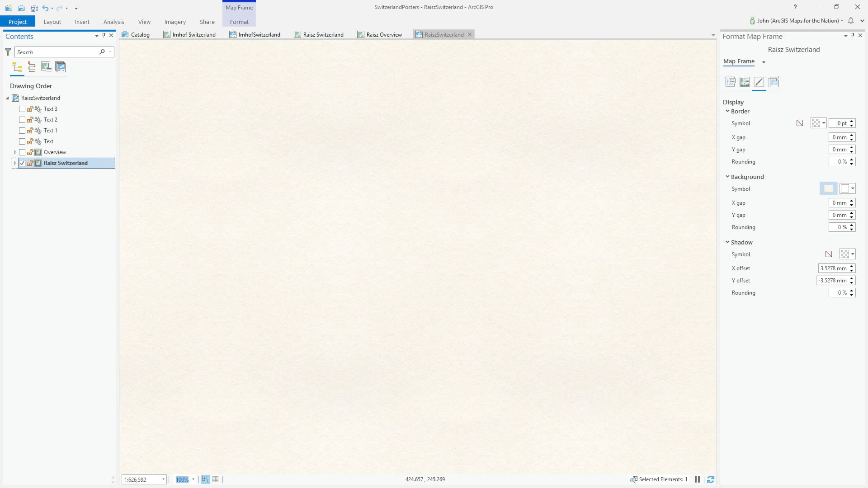Switch to the Layout ribbon tab
Viewport: 868px width, 488px height.
coord(52,22)
